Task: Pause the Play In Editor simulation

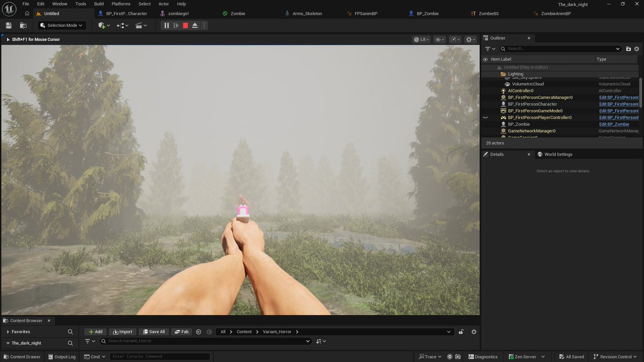Action: (166, 25)
